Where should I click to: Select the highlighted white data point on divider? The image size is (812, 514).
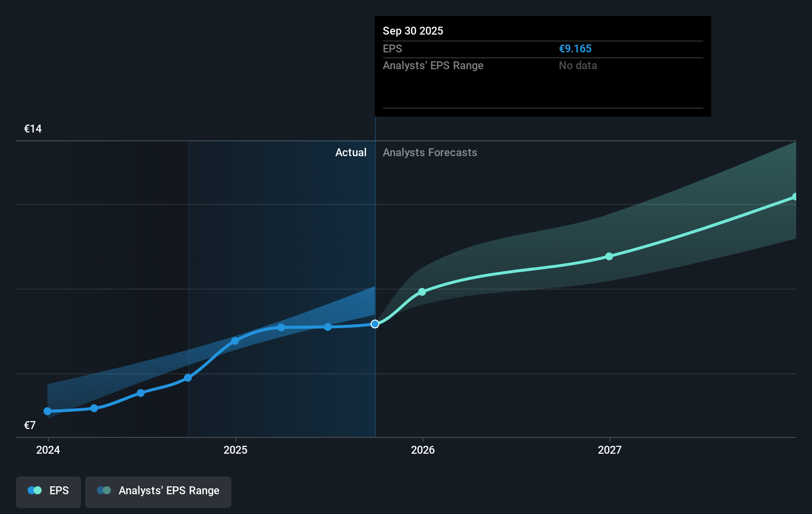pos(375,324)
